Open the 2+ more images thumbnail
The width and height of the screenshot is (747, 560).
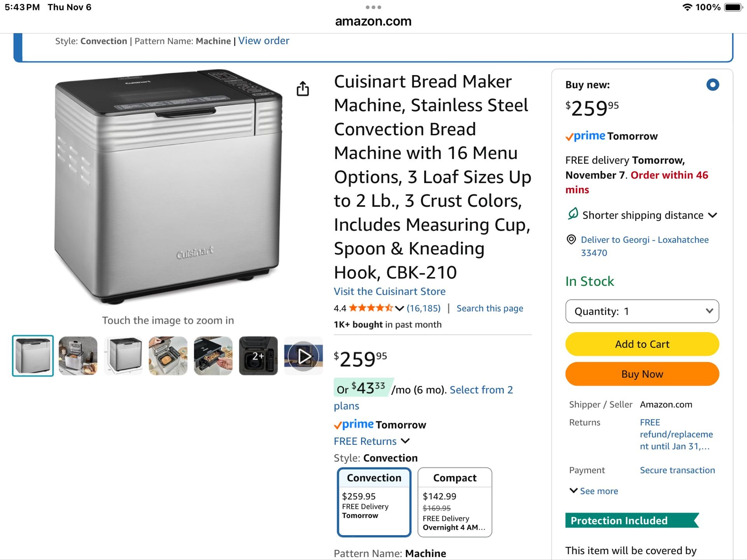click(258, 356)
